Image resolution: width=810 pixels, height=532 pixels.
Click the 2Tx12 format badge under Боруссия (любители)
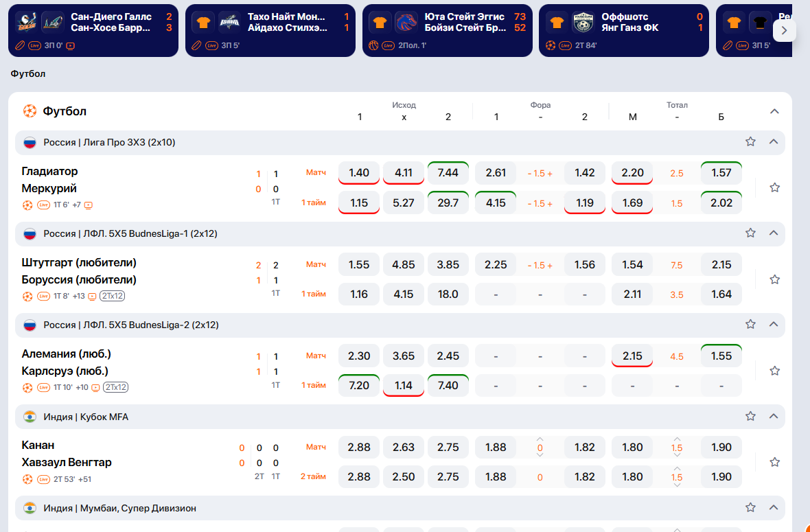[113, 296]
